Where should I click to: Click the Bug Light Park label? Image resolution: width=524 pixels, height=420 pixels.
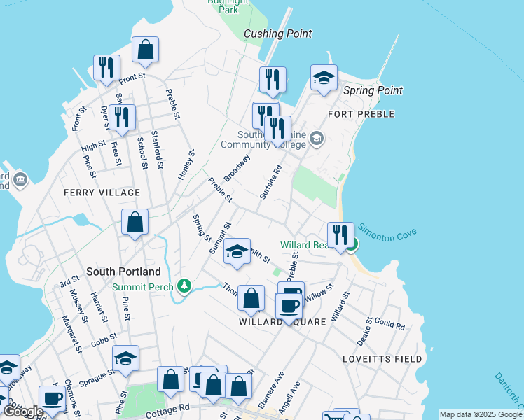tap(228, 6)
